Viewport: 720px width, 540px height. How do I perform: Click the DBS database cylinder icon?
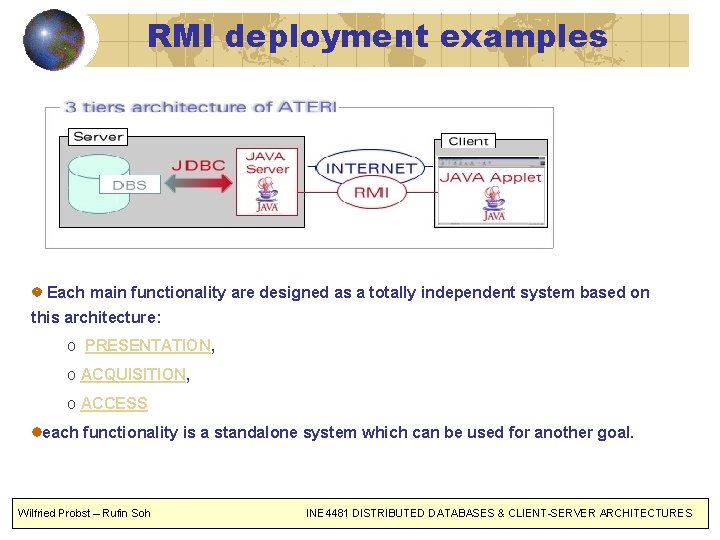99,184
